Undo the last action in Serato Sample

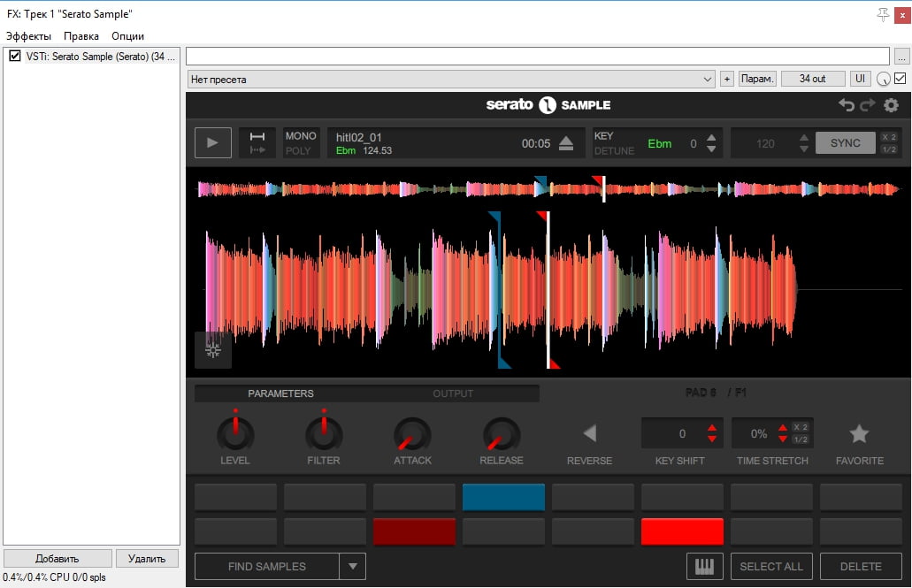[847, 104]
